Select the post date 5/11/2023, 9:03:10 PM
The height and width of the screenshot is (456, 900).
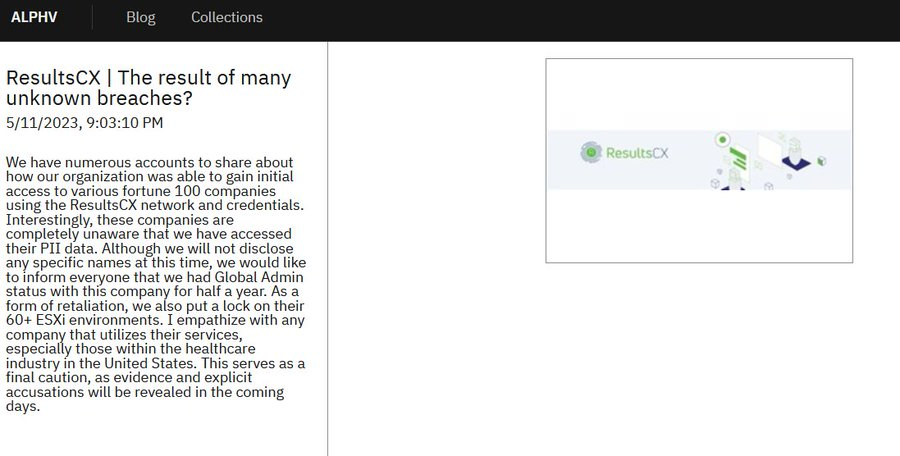pyautogui.click(x=84, y=123)
